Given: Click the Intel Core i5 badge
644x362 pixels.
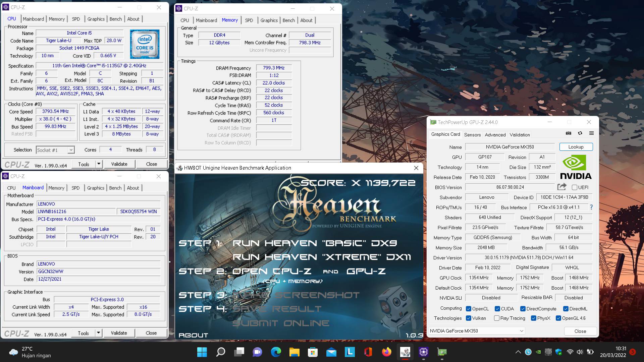Looking at the screenshot, I should pos(145,44).
